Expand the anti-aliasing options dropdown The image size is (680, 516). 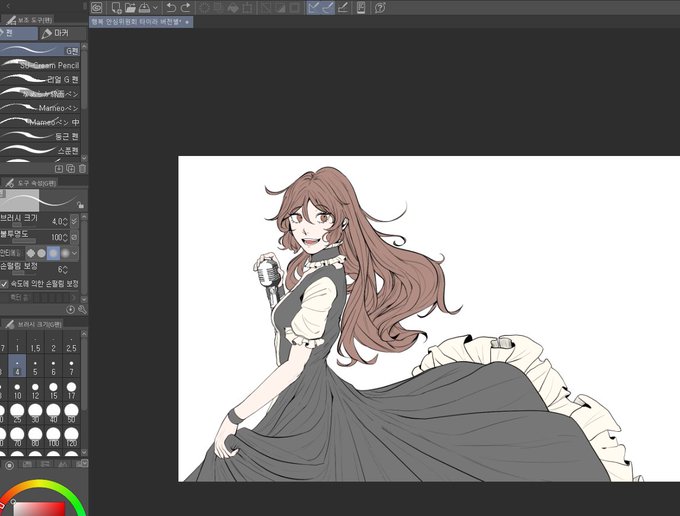tap(75, 253)
